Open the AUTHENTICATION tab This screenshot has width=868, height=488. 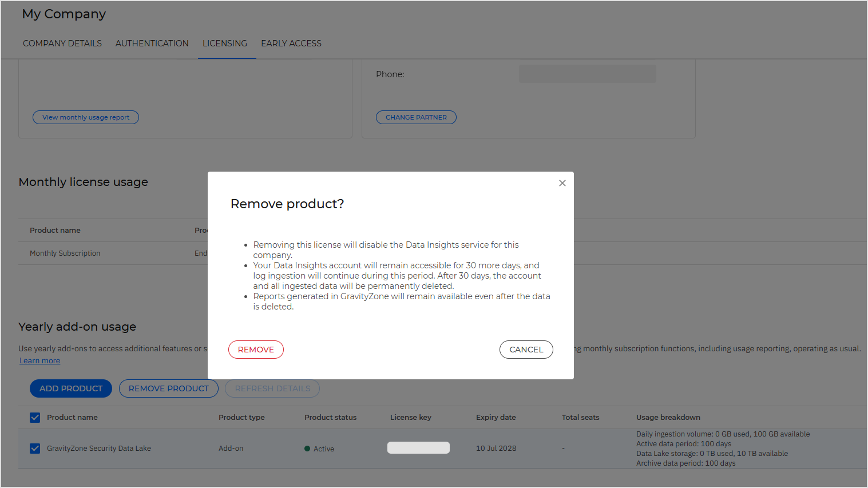152,43
